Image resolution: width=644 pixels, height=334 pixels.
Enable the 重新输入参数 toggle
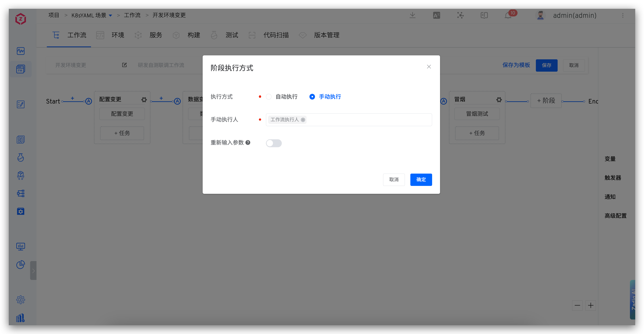pyautogui.click(x=274, y=143)
